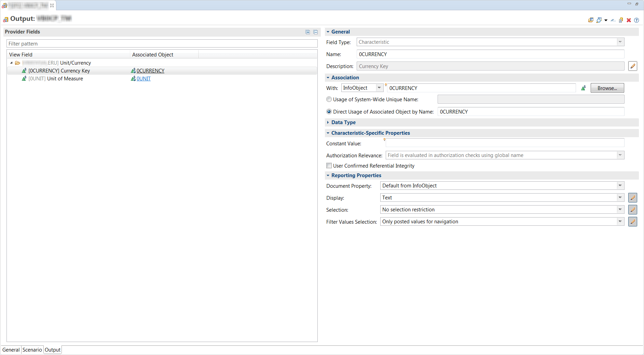Edit Display property via pencil icon
Screen dimensions: 644x355
pos(632,197)
